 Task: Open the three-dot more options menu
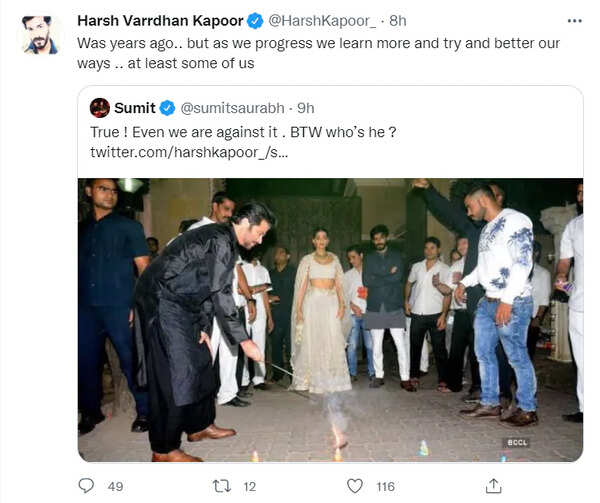tap(573, 20)
